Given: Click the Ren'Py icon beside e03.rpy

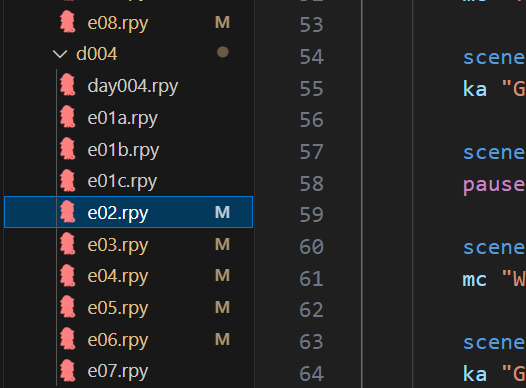Looking at the screenshot, I should (x=68, y=244).
